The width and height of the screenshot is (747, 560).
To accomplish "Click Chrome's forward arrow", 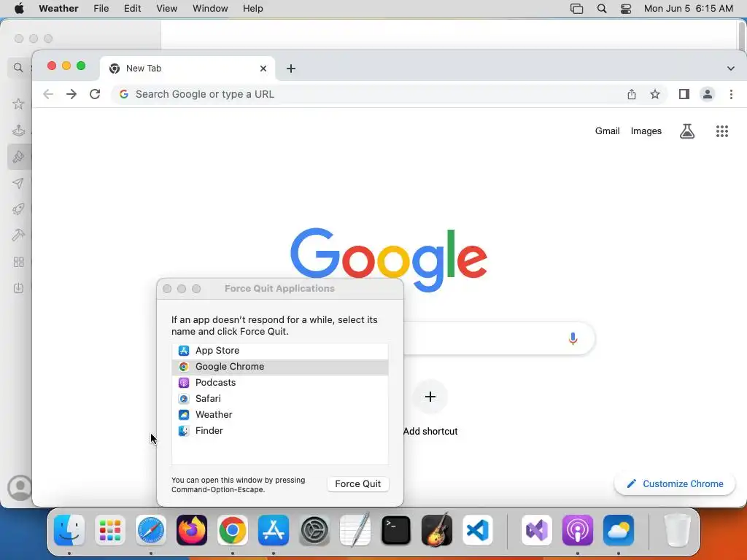I will pos(71,94).
